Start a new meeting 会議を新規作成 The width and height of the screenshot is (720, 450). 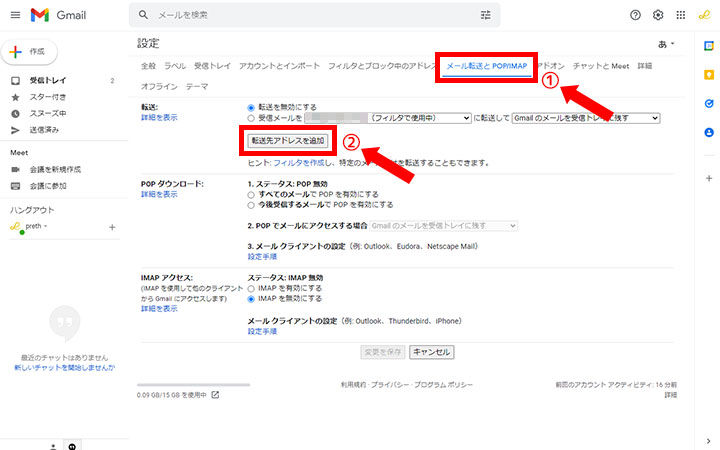[55, 169]
